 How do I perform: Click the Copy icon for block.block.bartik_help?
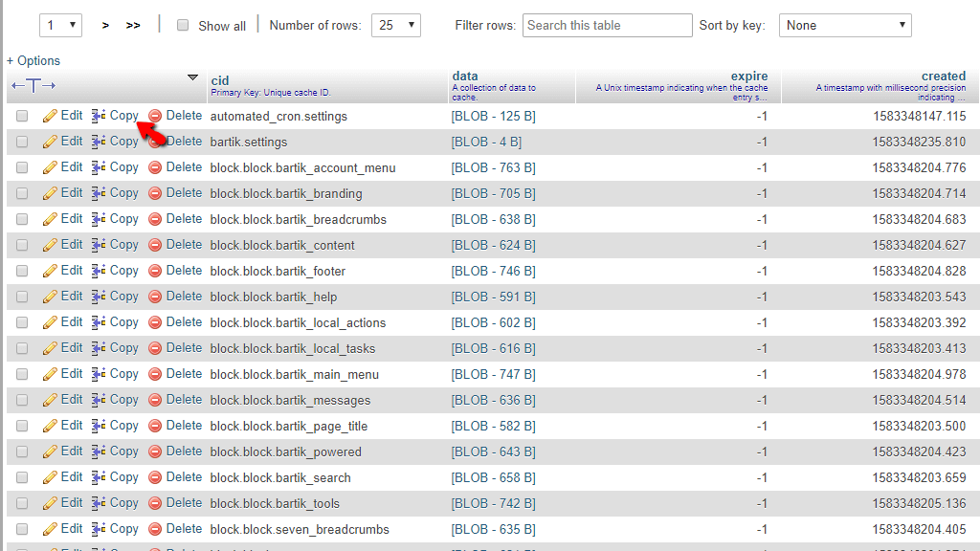99,297
